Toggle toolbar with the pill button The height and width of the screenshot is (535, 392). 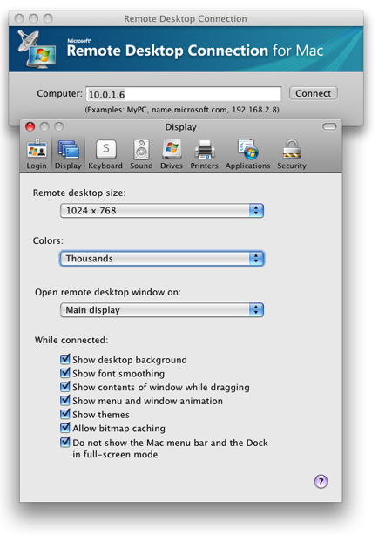pyautogui.click(x=329, y=127)
